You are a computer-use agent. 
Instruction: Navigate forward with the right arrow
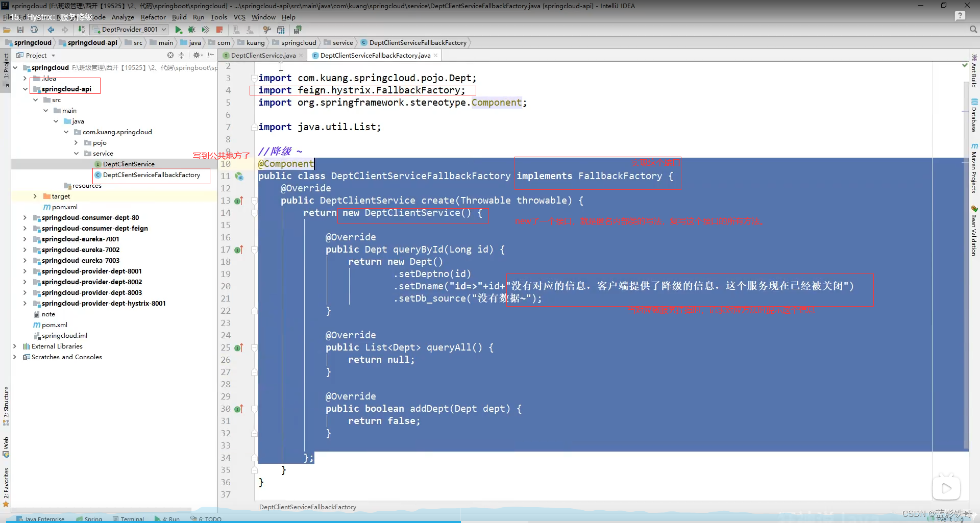click(x=65, y=30)
